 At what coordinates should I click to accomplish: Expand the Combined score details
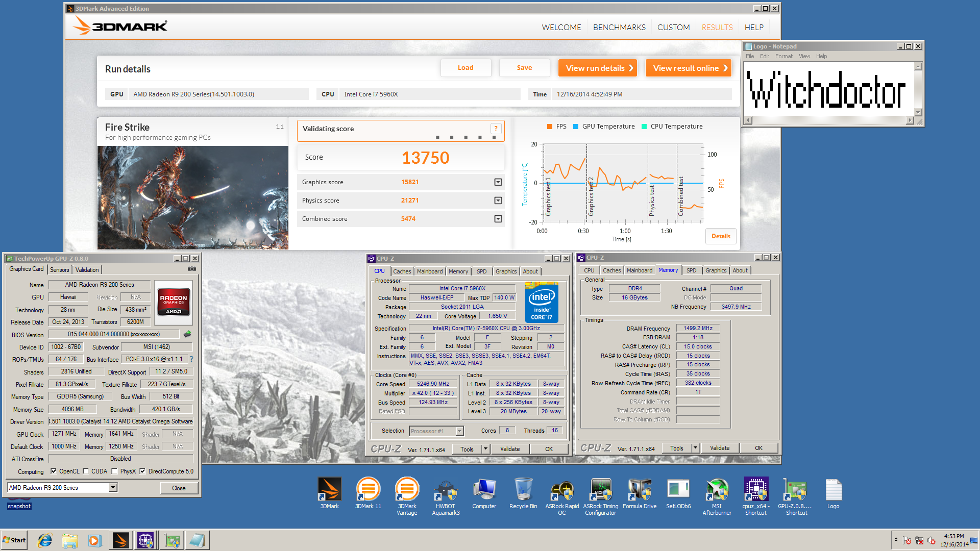point(498,219)
